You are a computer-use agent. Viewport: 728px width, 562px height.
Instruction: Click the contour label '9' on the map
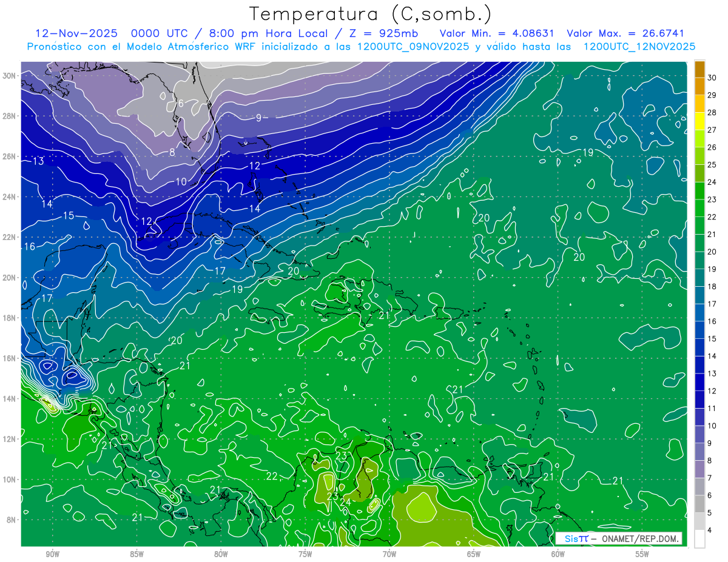click(x=258, y=118)
